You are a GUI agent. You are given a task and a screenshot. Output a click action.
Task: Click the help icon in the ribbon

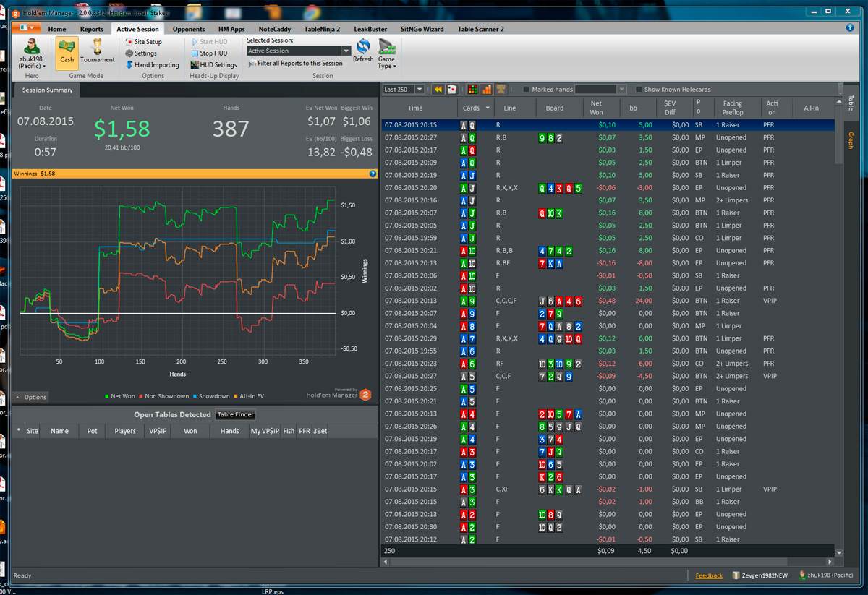click(x=850, y=28)
